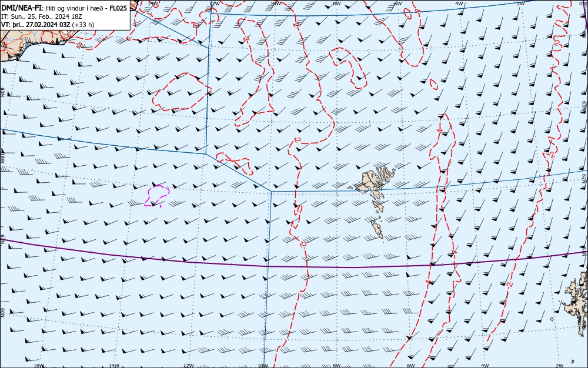The height and width of the screenshot is (368, 588).
Task: Click the 2W label on the bottom border
Action: 560,366
